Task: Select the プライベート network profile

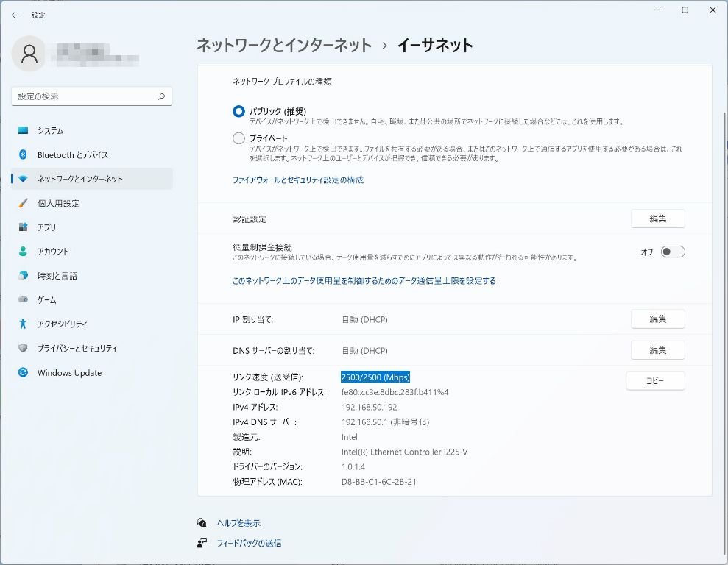Action: tap(238, 138)
